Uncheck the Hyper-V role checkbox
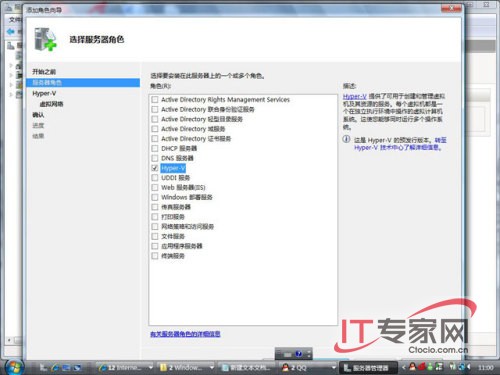The width and height of the screenshot is (500, 375). tap(155, 168)
